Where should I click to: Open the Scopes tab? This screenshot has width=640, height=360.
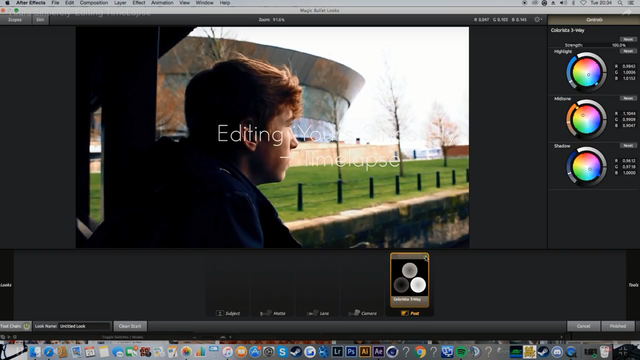[x=15, y=20]
